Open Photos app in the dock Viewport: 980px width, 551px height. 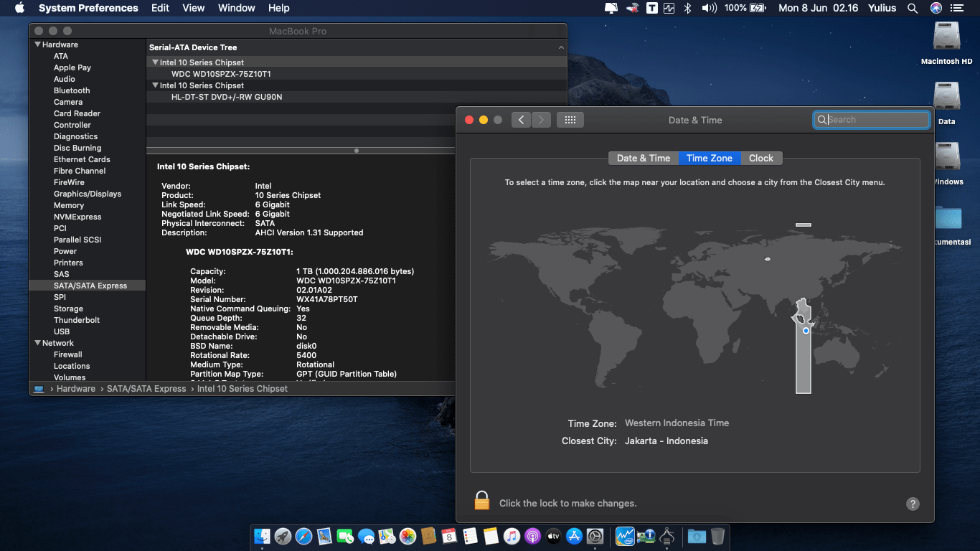408,536
